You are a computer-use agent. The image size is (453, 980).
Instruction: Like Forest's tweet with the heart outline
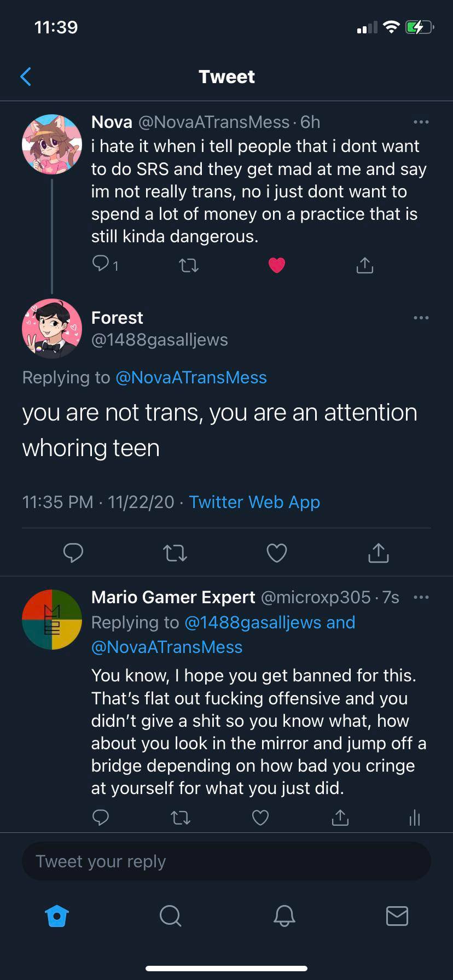coord(277,553)
